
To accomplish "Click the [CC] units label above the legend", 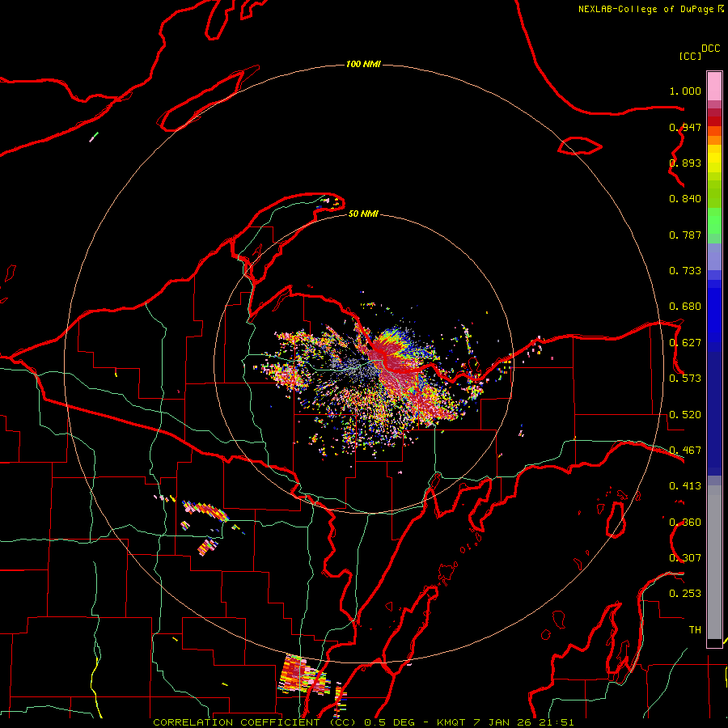I will click(689, 56).
